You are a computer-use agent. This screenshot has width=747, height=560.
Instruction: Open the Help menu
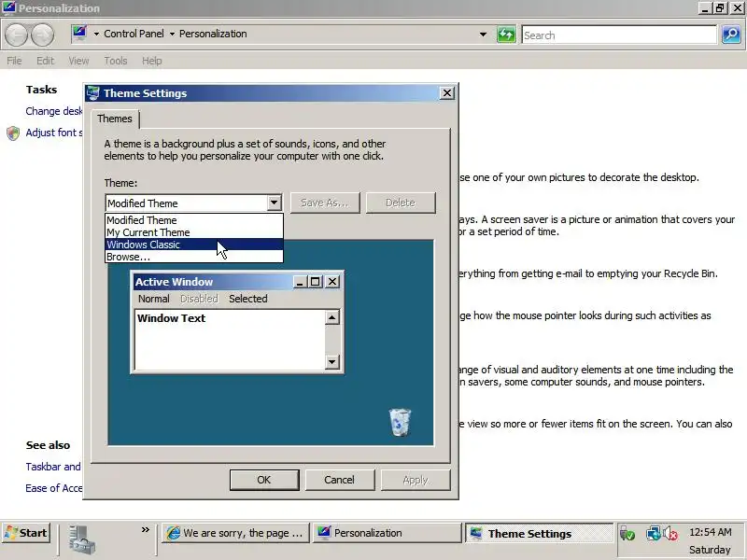(x=152, y=61)
